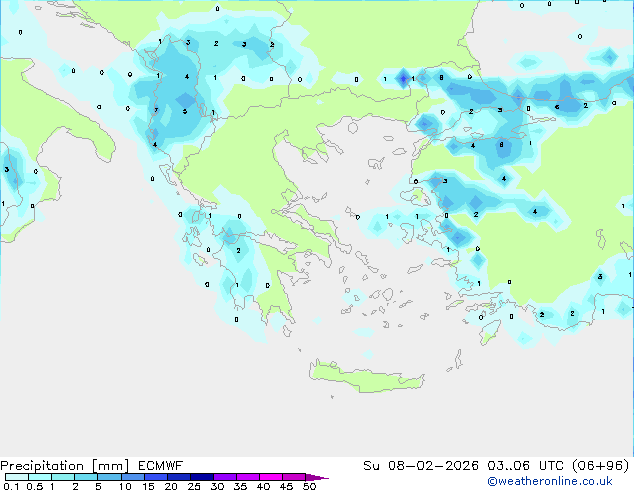The width and height of the screenshot is (634, 490).
Task: Click the island of Rhodes
Action: click(x=490, y=332)
